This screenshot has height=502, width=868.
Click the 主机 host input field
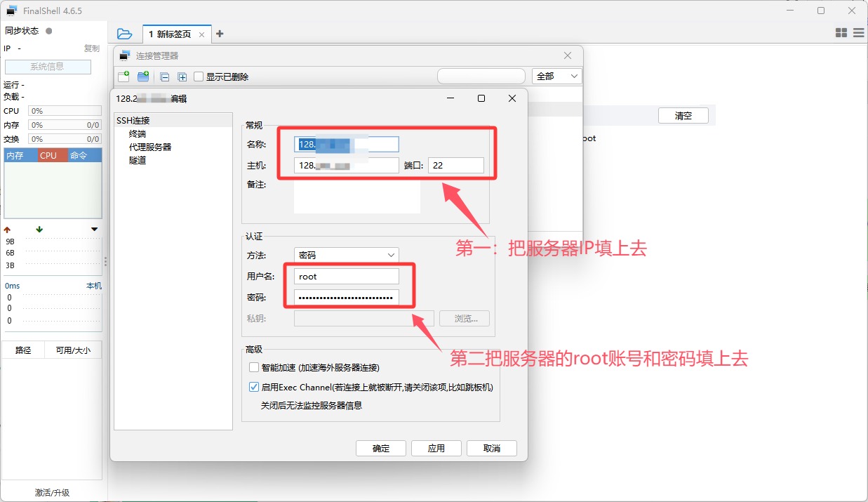(346, 166)
